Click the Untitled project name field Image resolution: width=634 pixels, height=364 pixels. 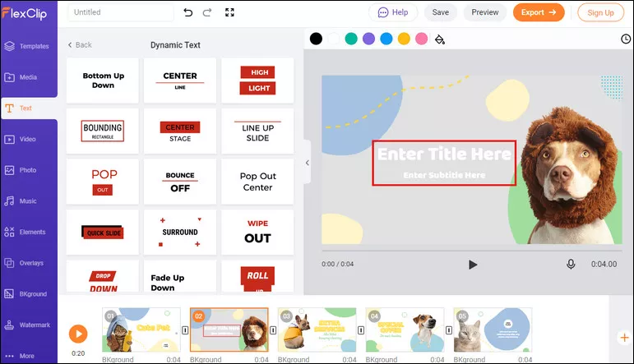[121, 12]
